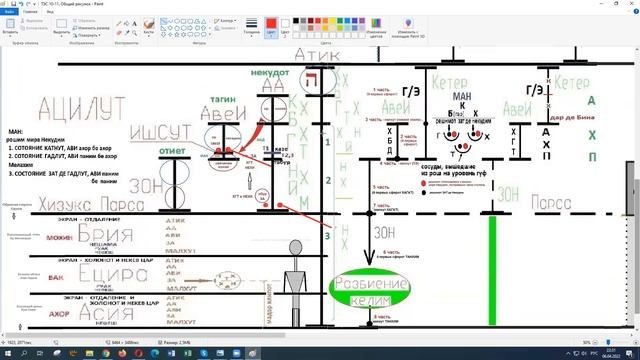Choose the yellow color swatch
Viewport: 640px width, 360px height.
coord(333,21)
